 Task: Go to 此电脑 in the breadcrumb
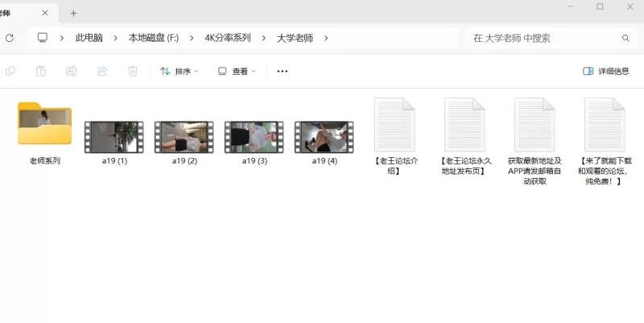click(x=89, y=38)
